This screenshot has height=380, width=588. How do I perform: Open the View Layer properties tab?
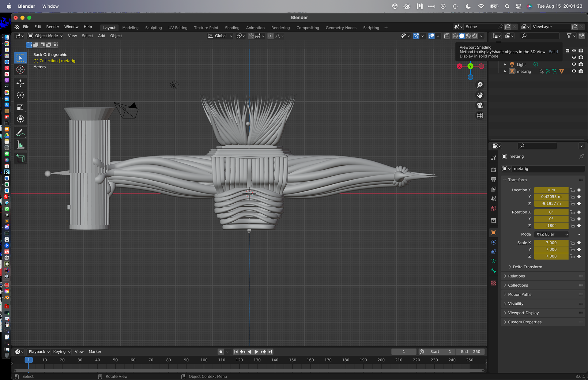pyautogui.click(x=493, y=189)
